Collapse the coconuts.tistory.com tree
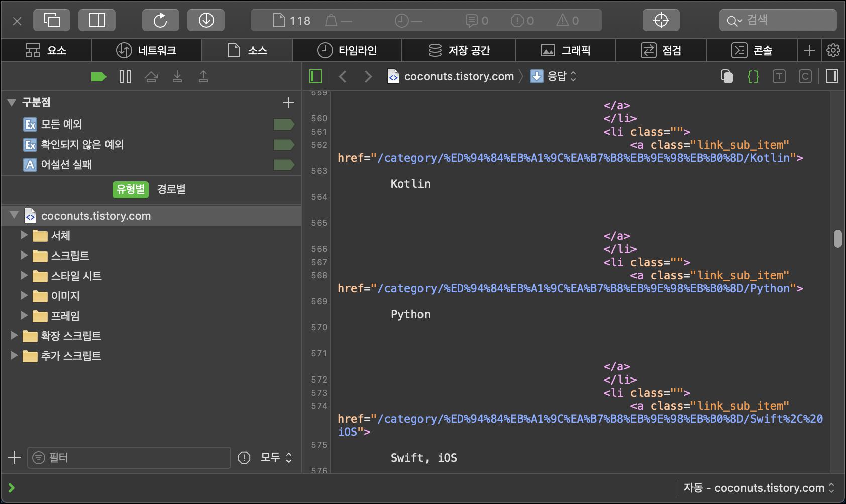 click(14, 215)
